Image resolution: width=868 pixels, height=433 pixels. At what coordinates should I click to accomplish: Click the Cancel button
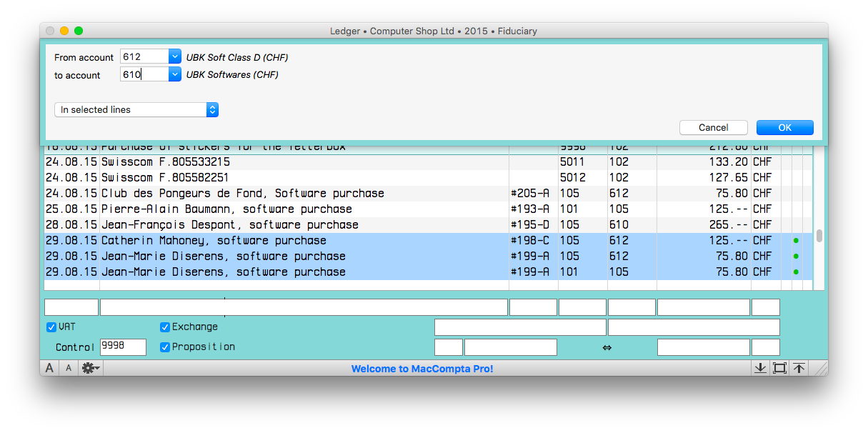point(714,127)
